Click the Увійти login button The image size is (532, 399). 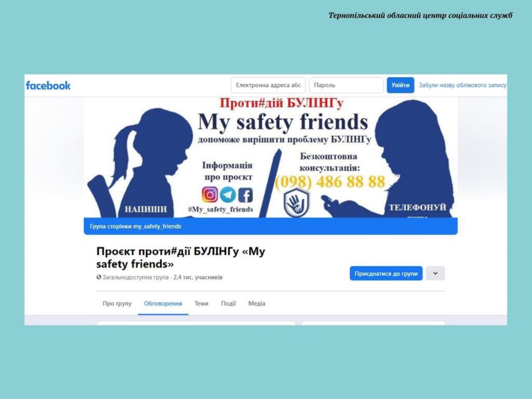point(400,85)
